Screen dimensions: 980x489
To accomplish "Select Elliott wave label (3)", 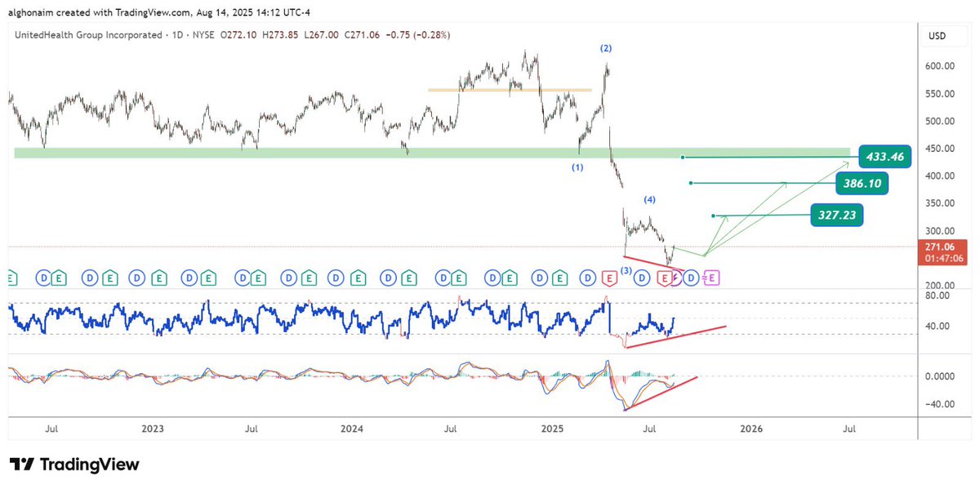I will [626, 270].
